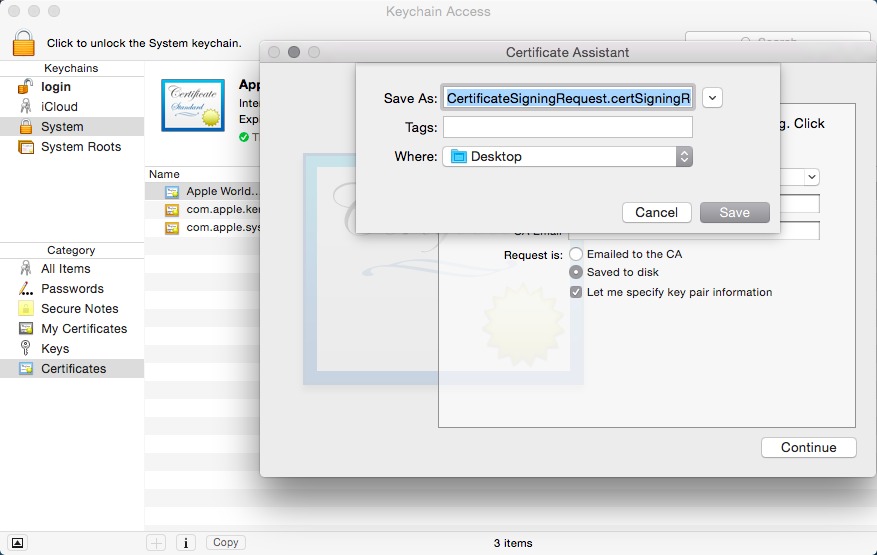Show Passwords category
This screenshot has width=877, height=555.
pos(72,289)
